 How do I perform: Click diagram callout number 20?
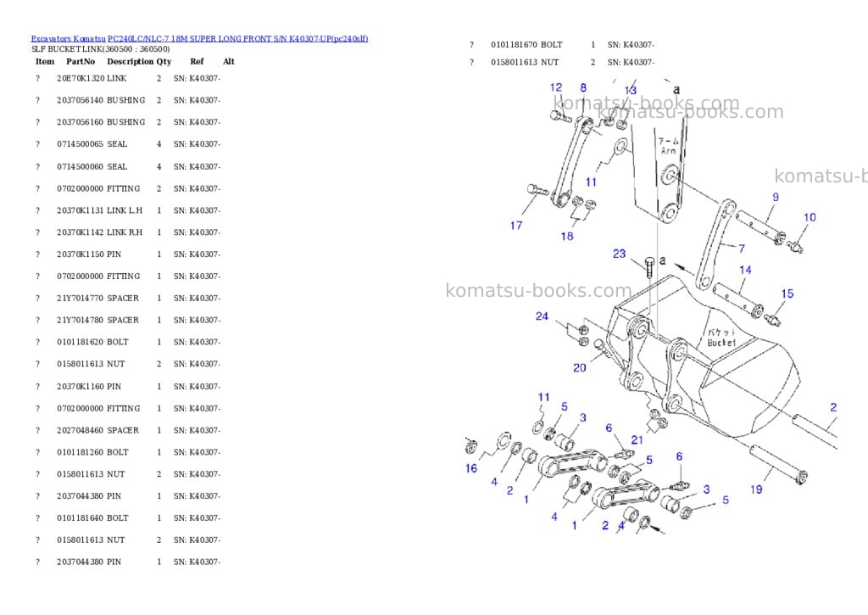(579, 368)
